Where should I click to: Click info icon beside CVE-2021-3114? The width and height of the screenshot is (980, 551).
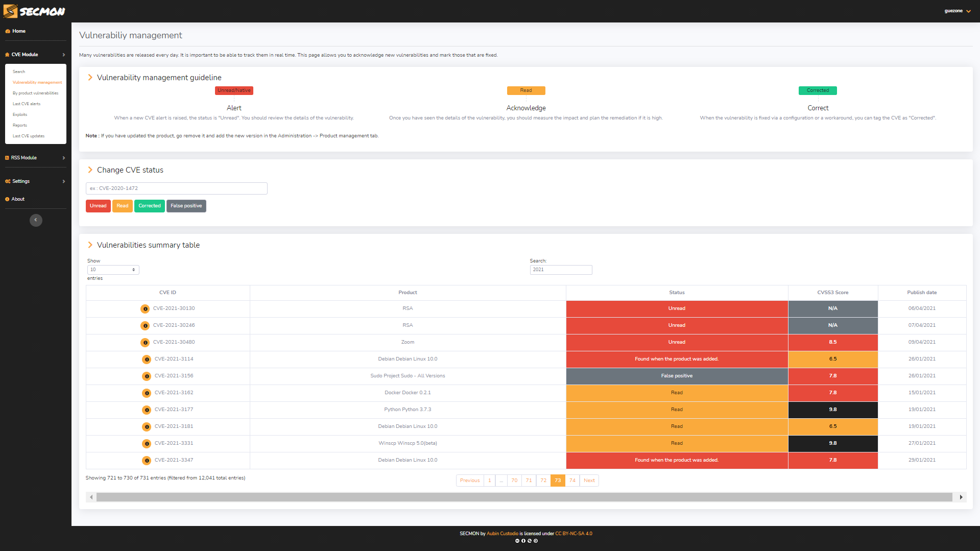(x=147, y=360)
